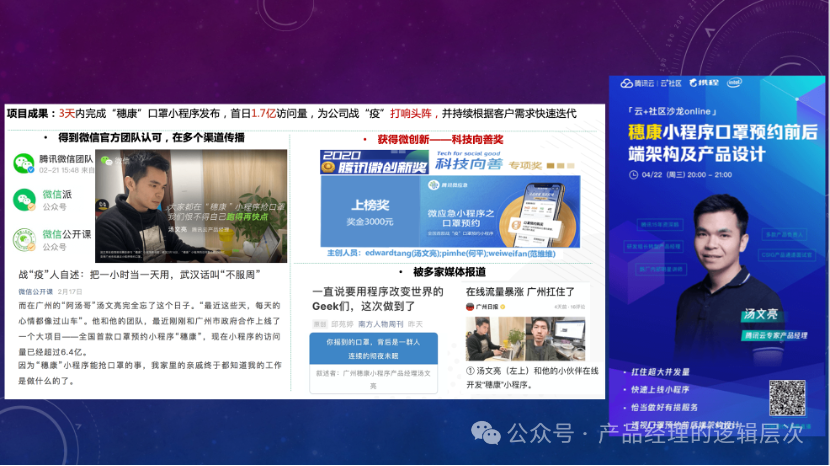This screenshot has width=830, height=466.
Task: Click headline 在线流量暴涨 广州扛住了
Action: [x=520, y=292]
